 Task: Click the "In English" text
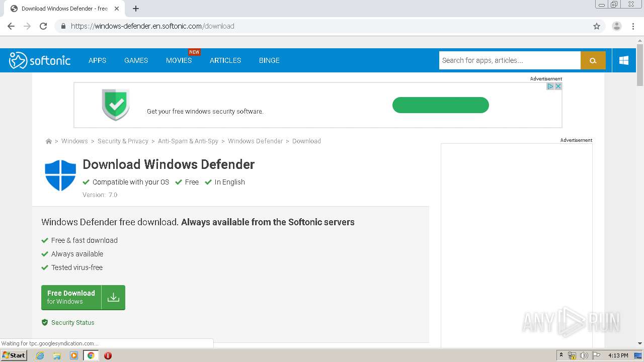(229, 182)
